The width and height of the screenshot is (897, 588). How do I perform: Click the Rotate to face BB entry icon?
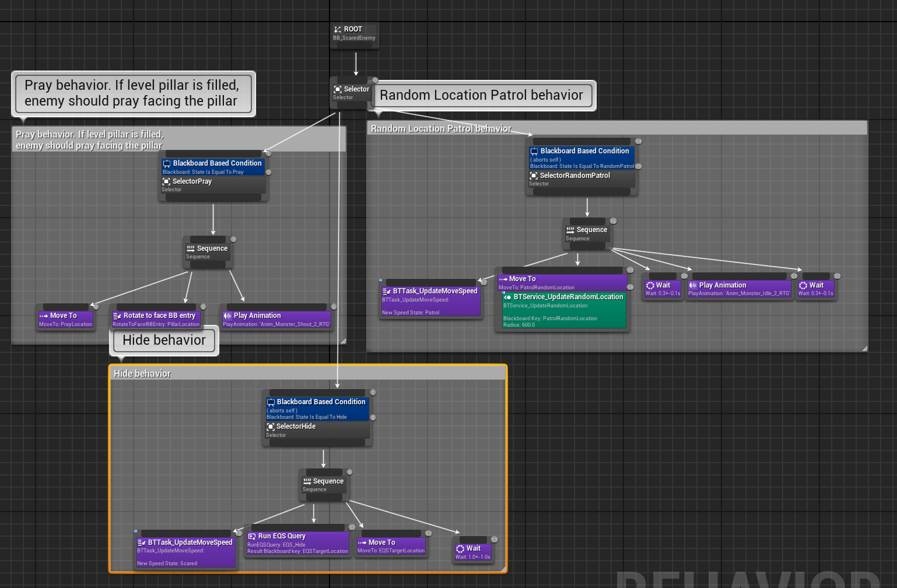(x=117, y=316)
